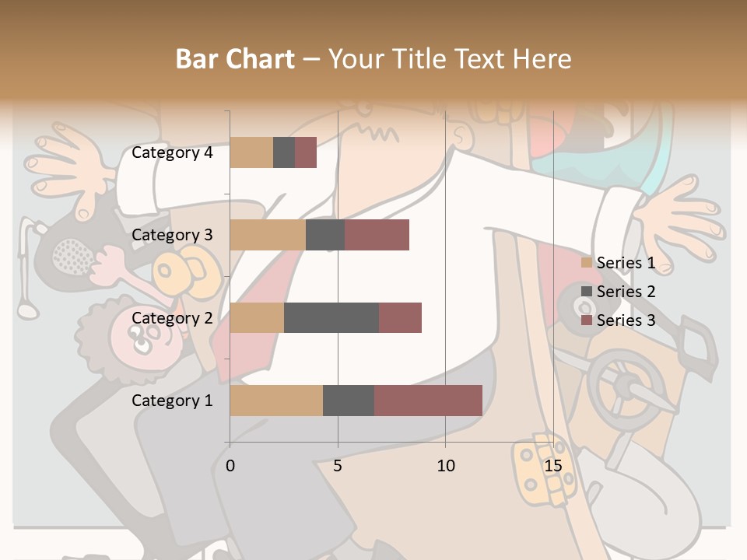Click the value 15 on the horizontal axis
This screenshot has height=560, width=747.
tap(552, 466)
